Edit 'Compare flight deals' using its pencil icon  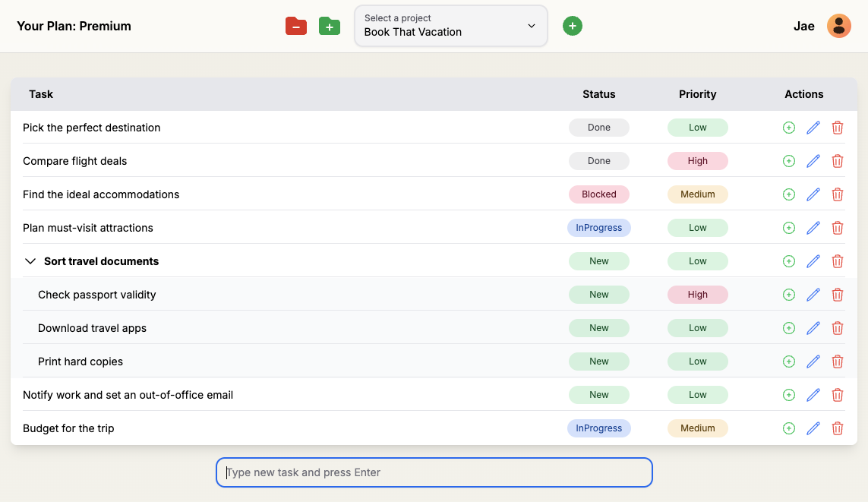pos(813,160)
